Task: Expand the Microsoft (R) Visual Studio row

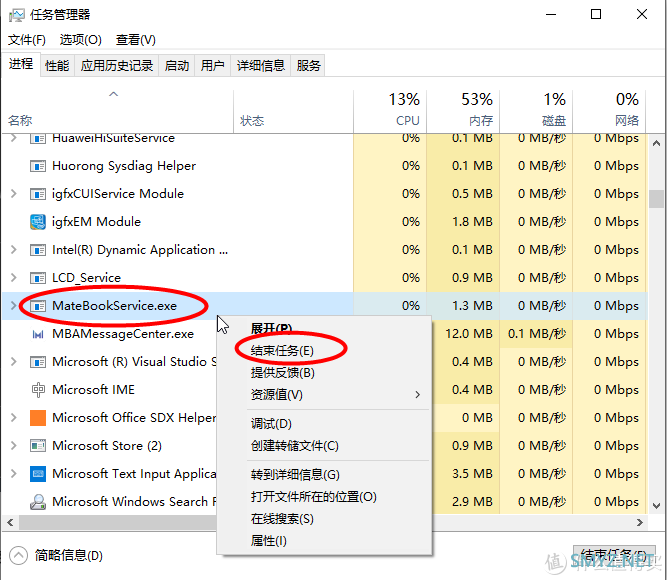Action: point(14,362)
